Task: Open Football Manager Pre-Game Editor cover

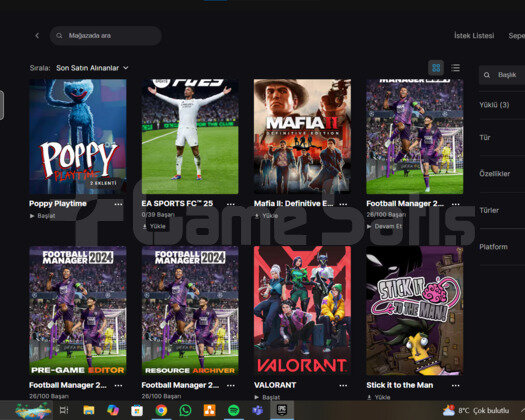Action: [78, 311]
